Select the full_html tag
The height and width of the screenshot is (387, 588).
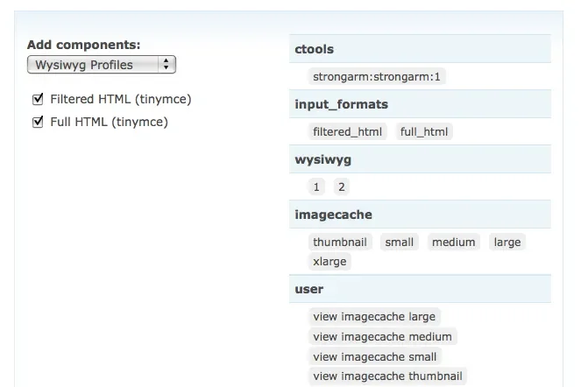[424, 131]
